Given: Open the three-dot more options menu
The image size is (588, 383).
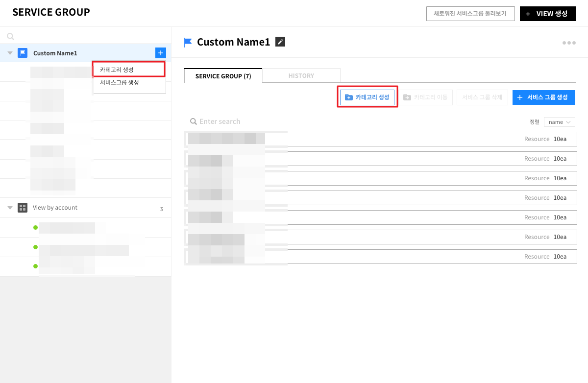Looking at the screenshot, I should coord(569,43).
